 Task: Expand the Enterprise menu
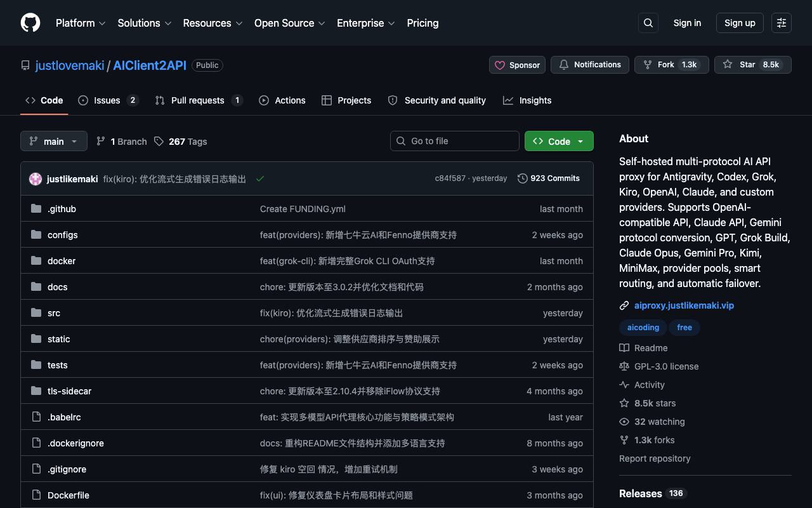click(366, 23)
